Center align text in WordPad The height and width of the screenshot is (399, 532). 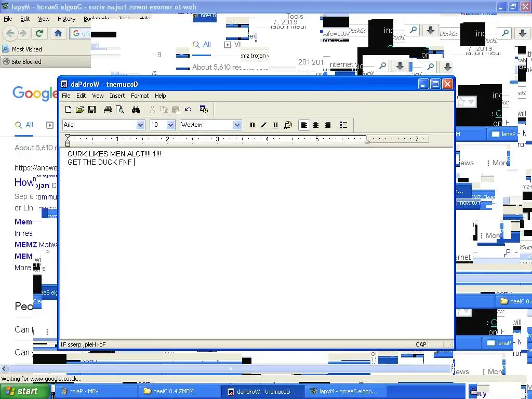pyautogui.click(x=315, y=125)
